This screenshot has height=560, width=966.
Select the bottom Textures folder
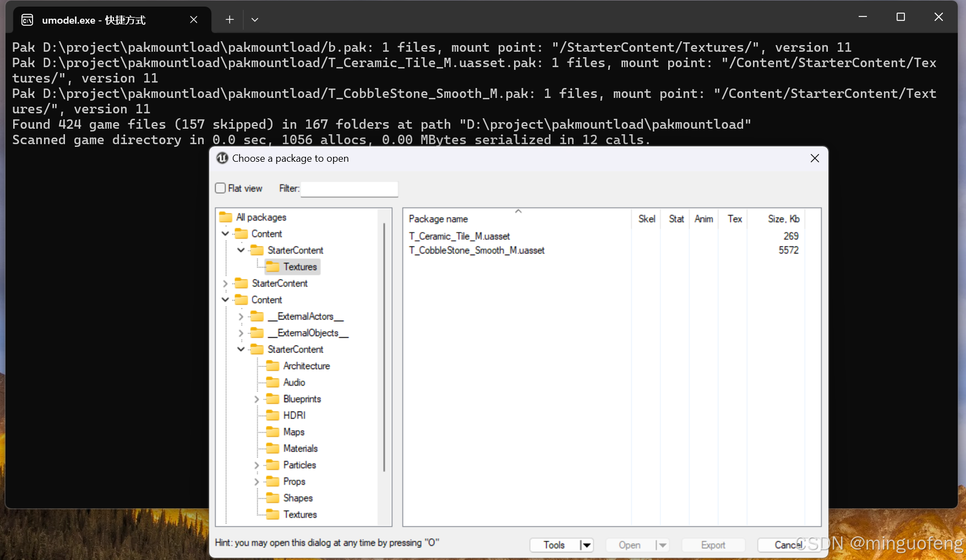pyautogui.click(x=300, y=514)
